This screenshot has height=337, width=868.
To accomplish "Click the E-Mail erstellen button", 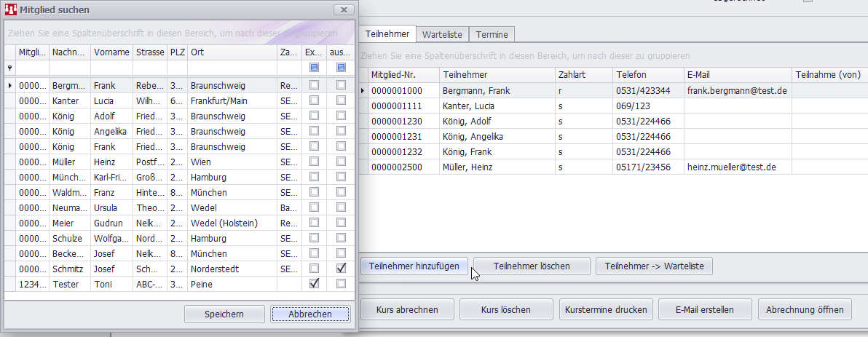I will tap(703, 309).
